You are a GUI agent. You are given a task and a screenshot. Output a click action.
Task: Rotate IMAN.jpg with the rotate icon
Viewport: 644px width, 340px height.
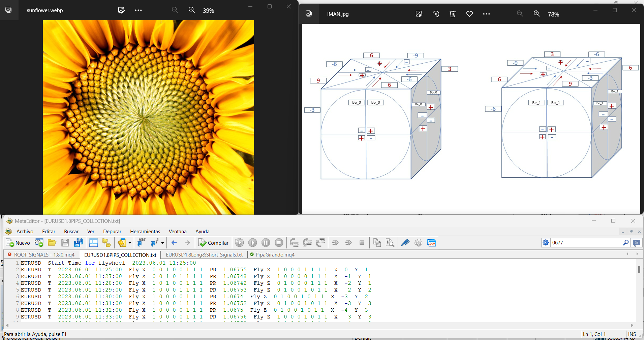click(x=436, y=14)
